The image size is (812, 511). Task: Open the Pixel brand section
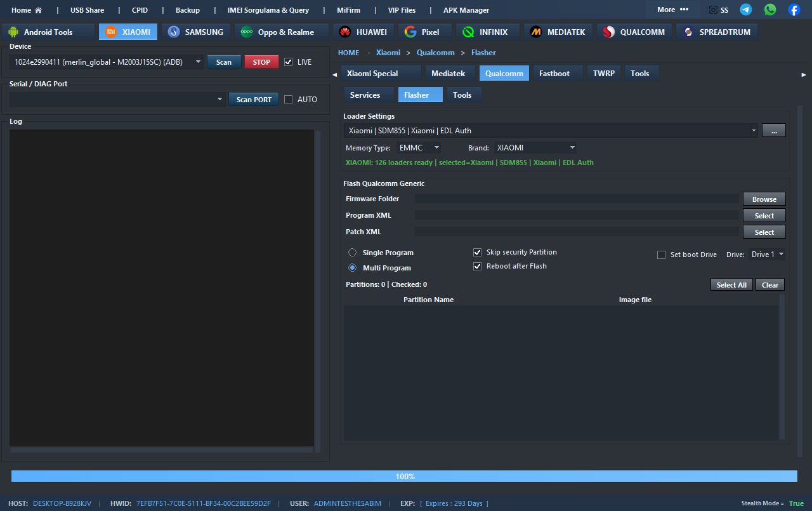point(422,32)
